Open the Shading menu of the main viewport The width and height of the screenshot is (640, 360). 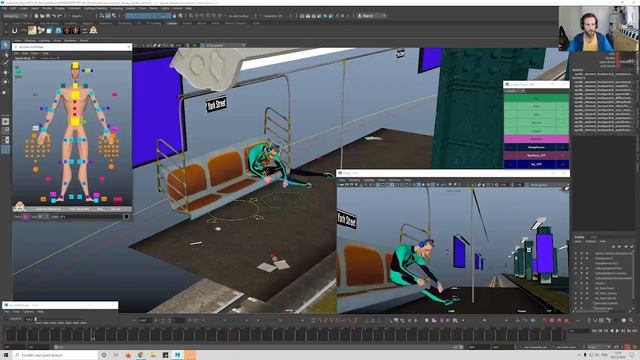[x=30, y=40]
